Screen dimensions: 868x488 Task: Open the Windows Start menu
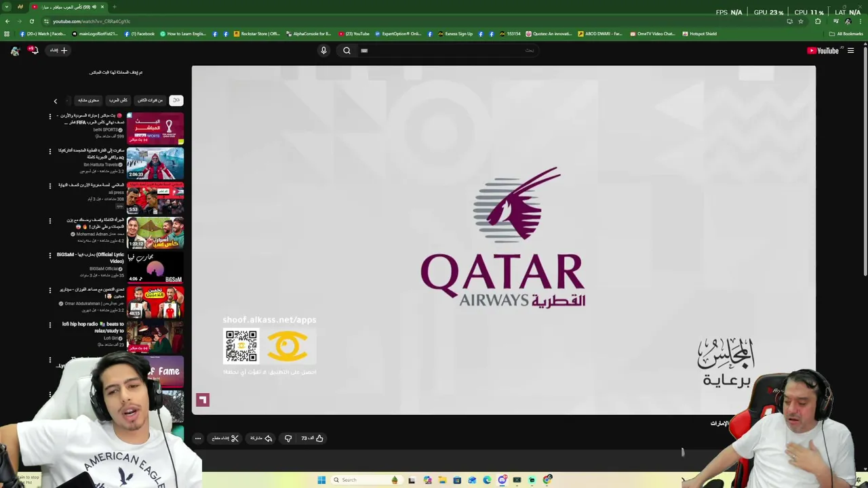click(x=321, y=480)
